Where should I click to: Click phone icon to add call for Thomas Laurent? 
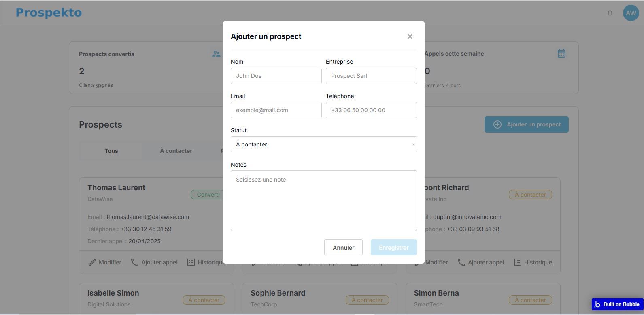[x=135, y=262]
